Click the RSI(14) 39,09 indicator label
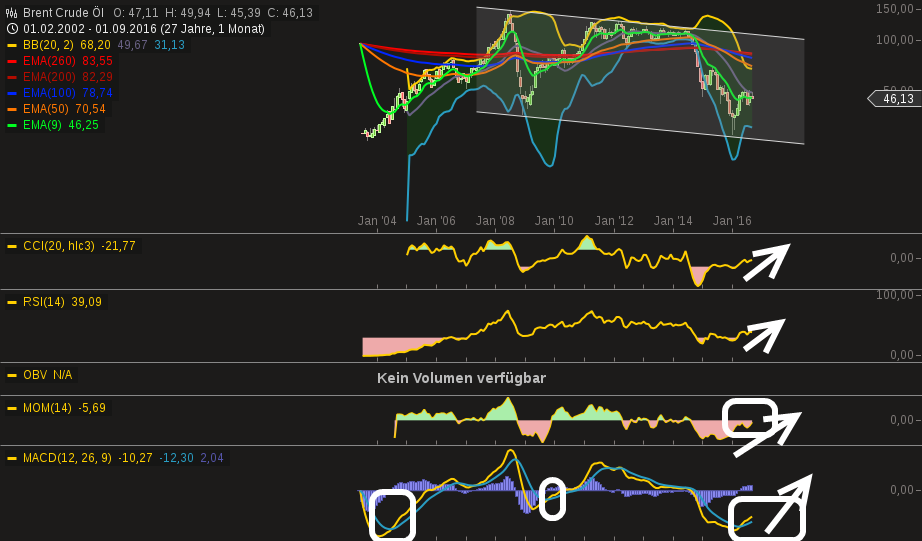The height and width of the screenshot is (541, 922). (x=62, y=302)
